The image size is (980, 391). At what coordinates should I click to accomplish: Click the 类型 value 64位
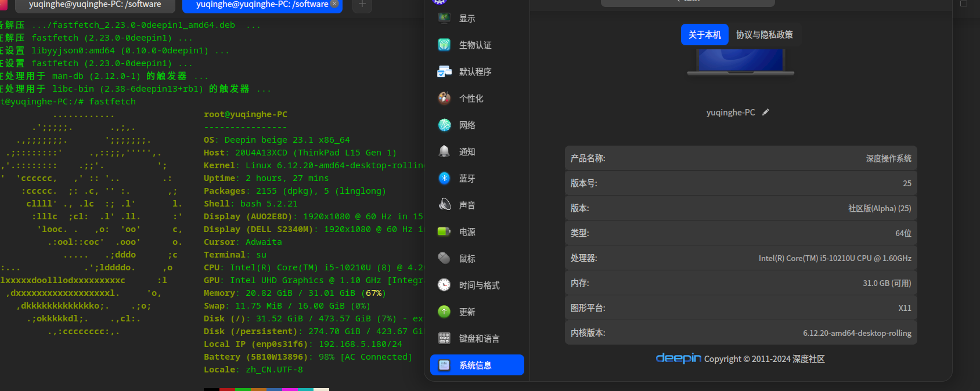click(x=903, y=233)
